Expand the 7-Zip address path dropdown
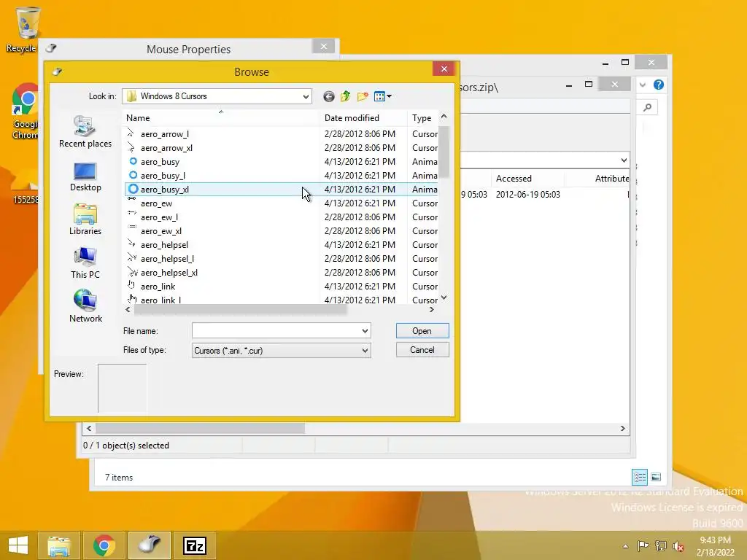The height and width of the screenshot is (560, 747). click(624, 160)
